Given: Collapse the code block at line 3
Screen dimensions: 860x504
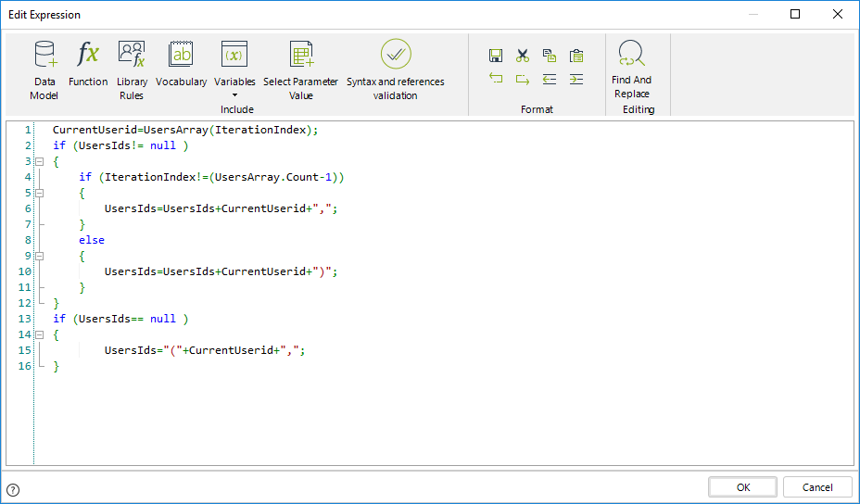Looking at the screenshot, I should (x=40, y=161).
